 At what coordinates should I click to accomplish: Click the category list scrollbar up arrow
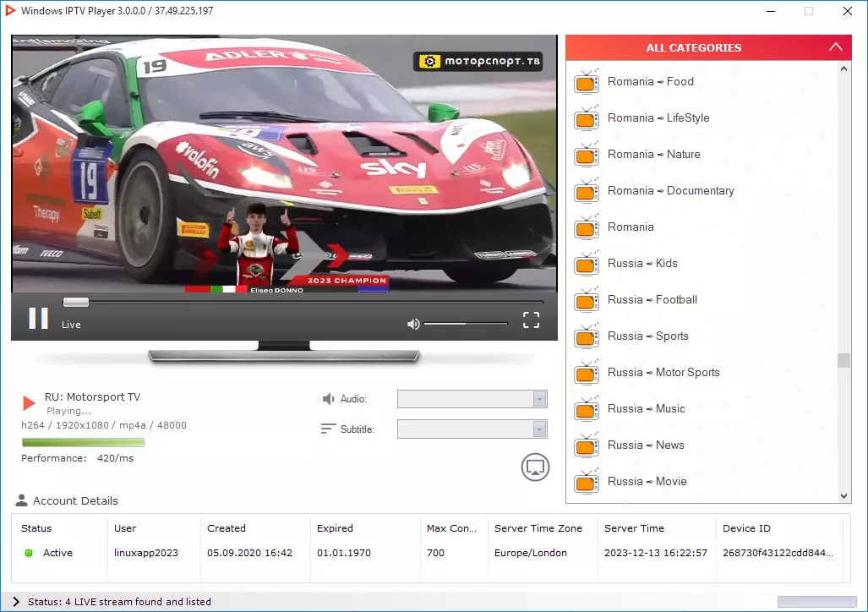(x=843, y=68)
